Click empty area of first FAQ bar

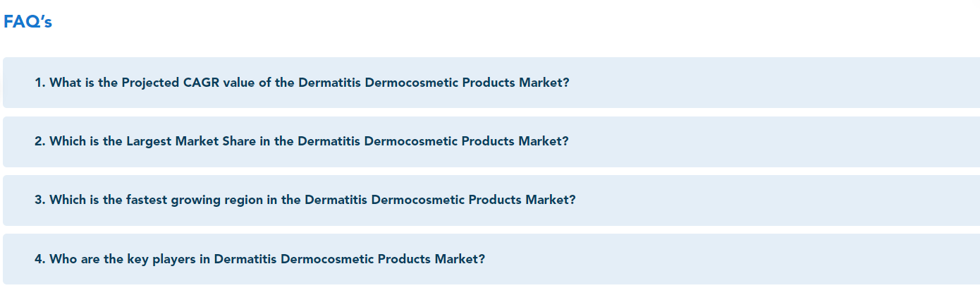(x=776, y=83)
